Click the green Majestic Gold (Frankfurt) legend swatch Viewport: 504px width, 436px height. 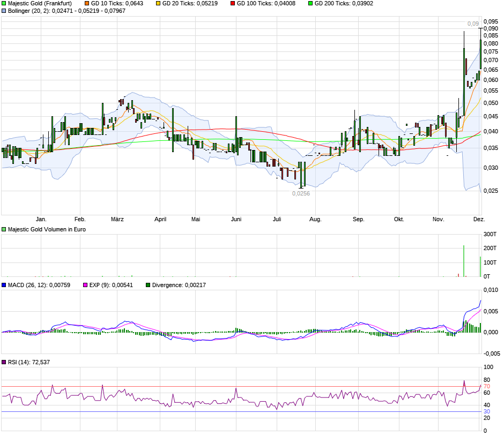point(4,4)
